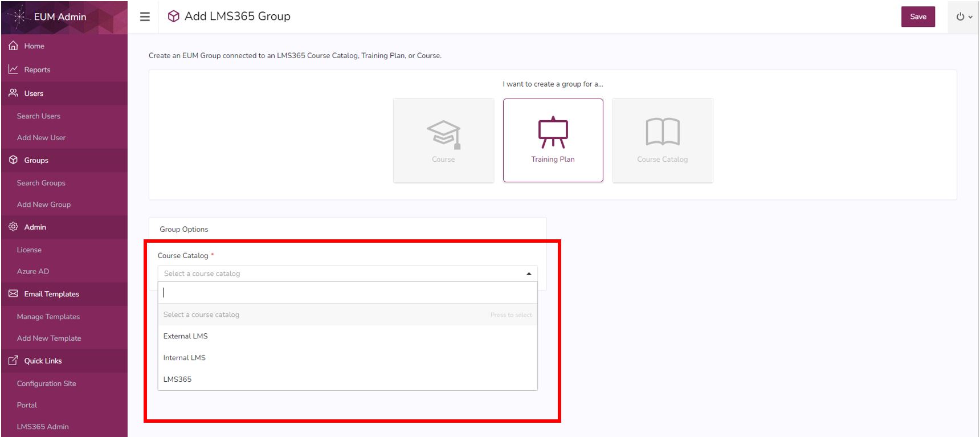The width and height of the screenshot is (980, 437).
Task: Click the Email Templates envelope icon
Action: pos(13,293)
